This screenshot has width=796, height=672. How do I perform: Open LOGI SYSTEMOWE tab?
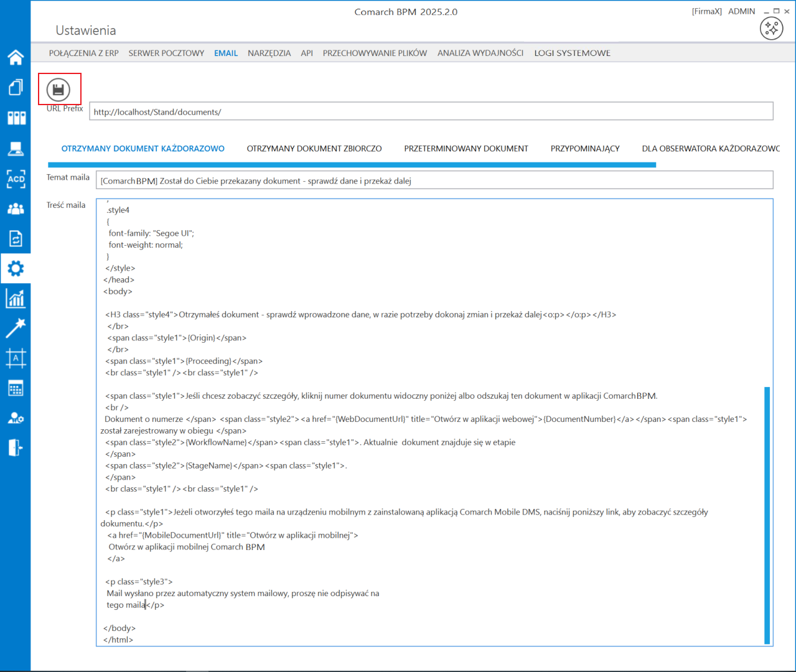point(573,53)
